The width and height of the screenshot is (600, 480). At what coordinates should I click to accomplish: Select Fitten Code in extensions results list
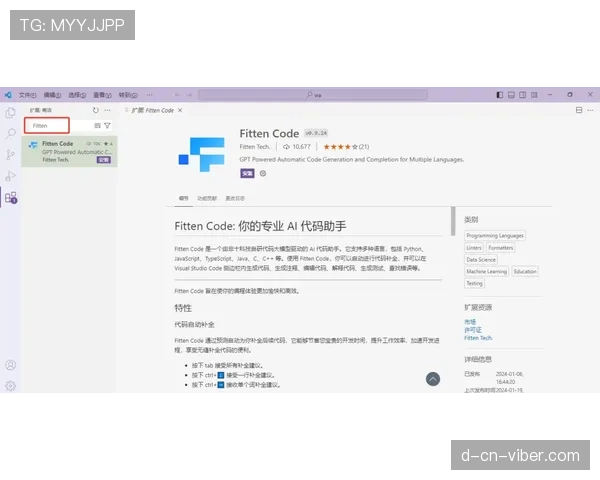click(69, 152)
